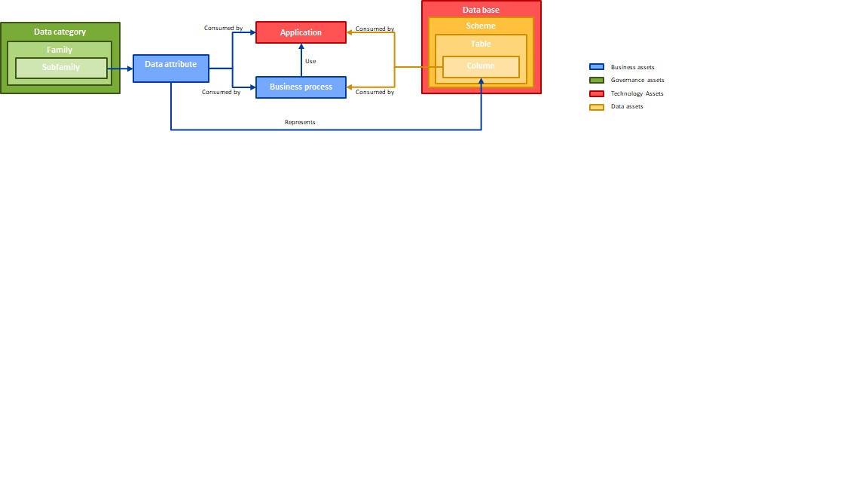Select the Represents connector label
Viewport: 868px width, 488px height.
point(299,122)
